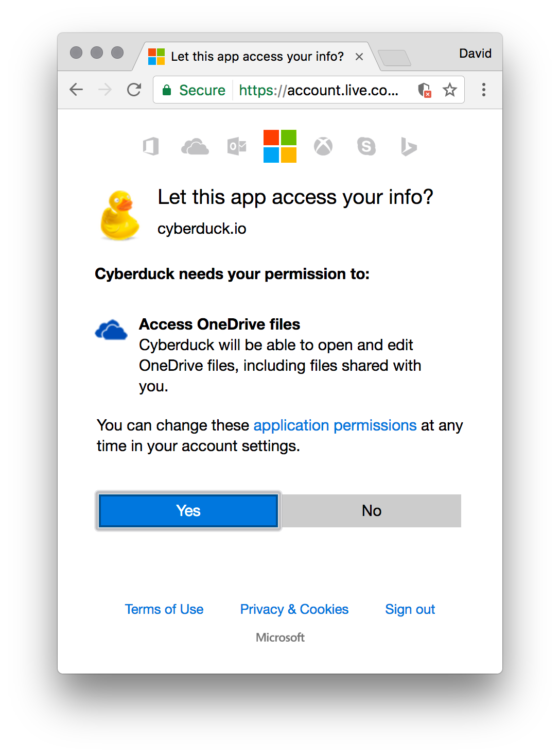Click the blocked content shield icon
This screenshot has height=756, width=560.
click(424, 90)
